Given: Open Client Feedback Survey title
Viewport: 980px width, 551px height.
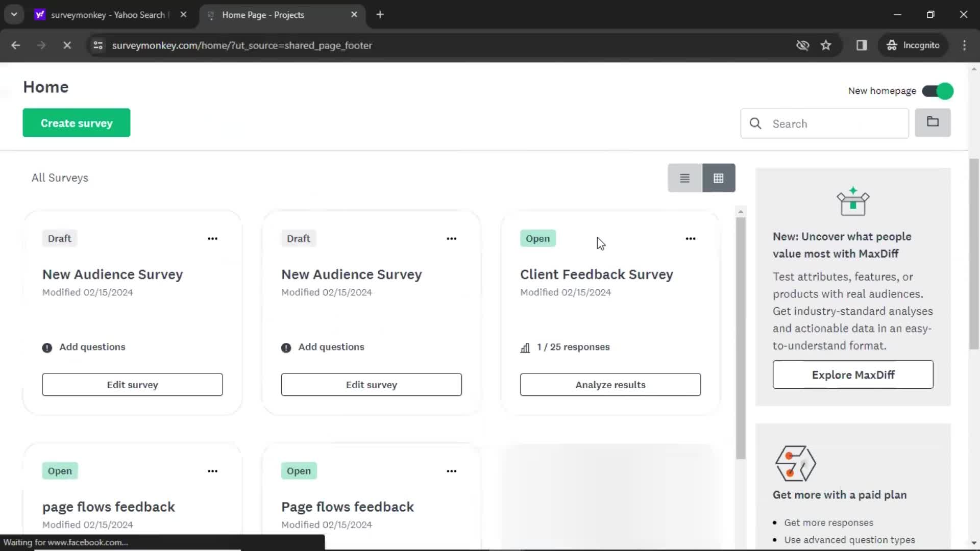Looking at the screenshot, I should tap(596, 274).
